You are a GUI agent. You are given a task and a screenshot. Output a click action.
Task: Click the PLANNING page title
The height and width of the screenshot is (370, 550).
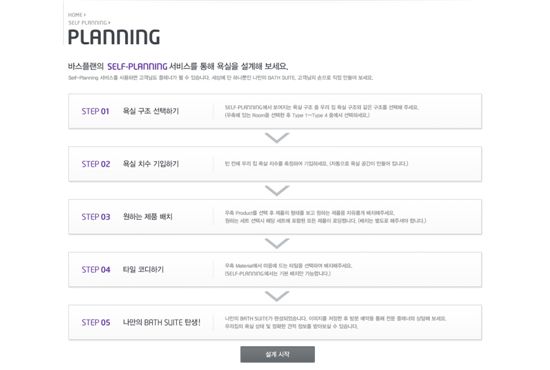[114, 37]
